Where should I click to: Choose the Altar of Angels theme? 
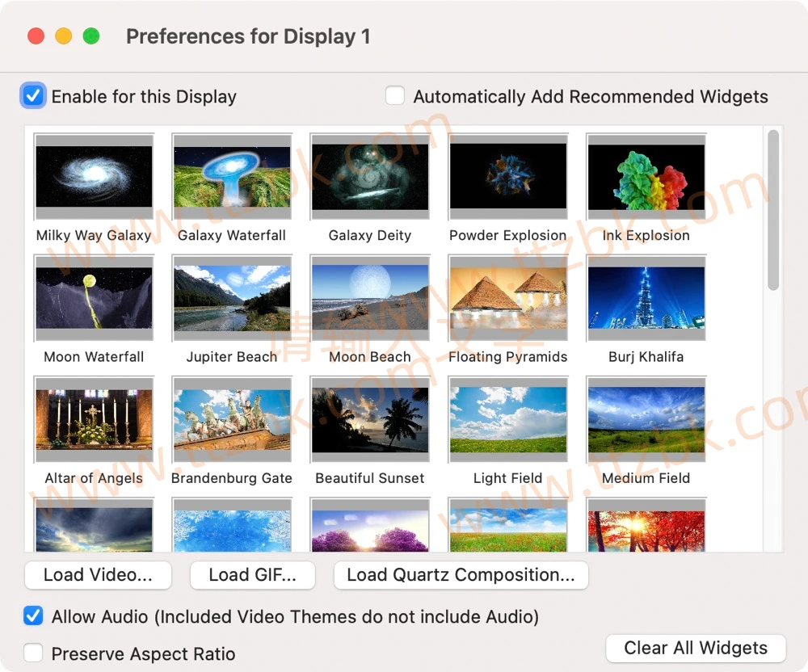pos(94,419)
